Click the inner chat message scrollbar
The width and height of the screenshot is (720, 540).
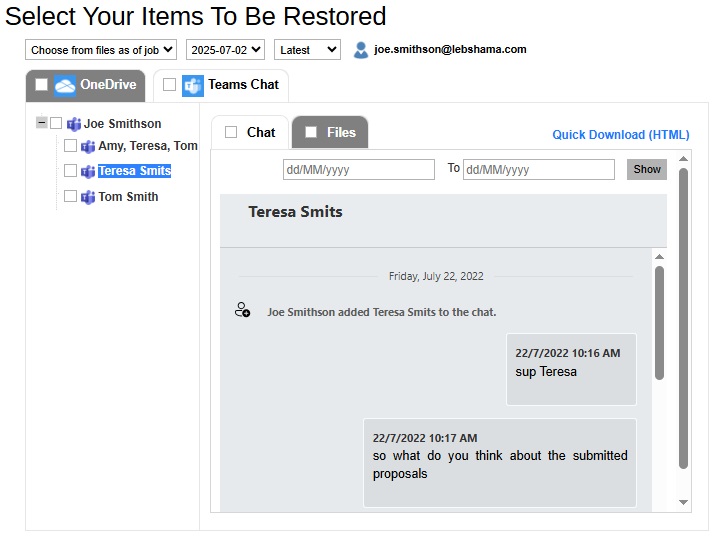point(659,322)
